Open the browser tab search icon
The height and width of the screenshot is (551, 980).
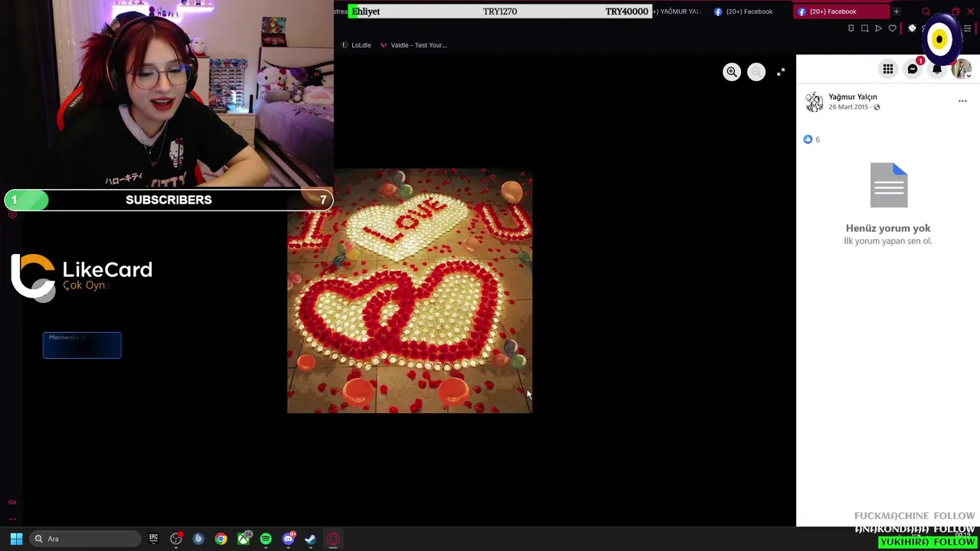pyautogui.click(x=926, y=11)
